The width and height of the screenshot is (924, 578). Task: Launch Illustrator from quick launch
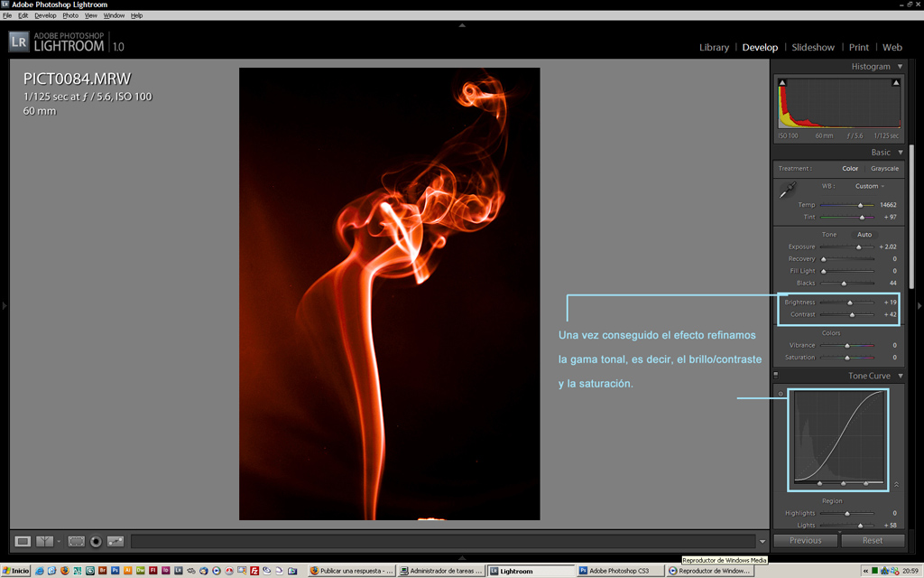[128, 571]
